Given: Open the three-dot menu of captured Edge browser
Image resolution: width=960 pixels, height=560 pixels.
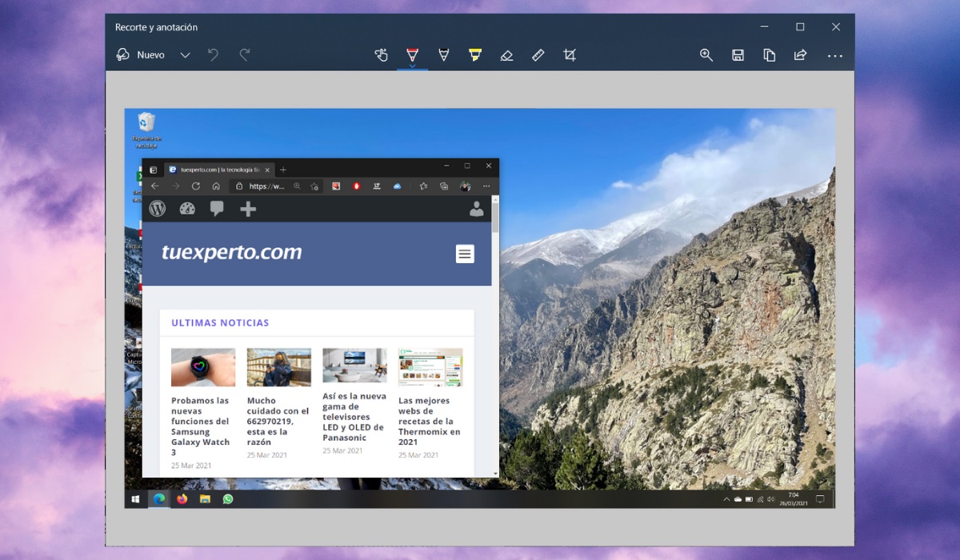Looking at the screenshot, I should pos(486,186).
